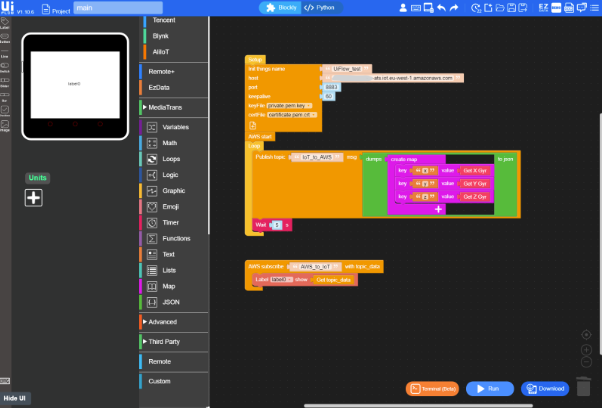Image resolution: width=602 pixels, height=408 pixels.
Task: Click the file icon in the AWS init block
Action: (253, 126)
